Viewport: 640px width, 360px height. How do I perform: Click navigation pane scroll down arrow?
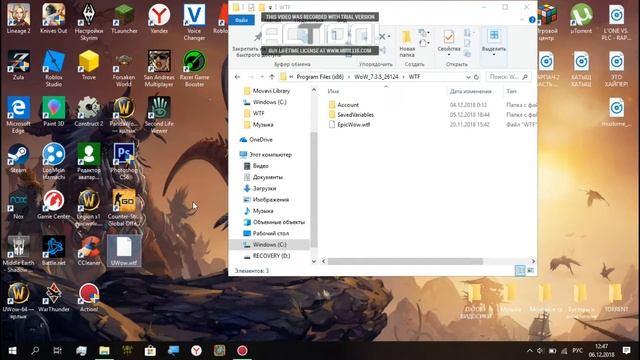314,261
